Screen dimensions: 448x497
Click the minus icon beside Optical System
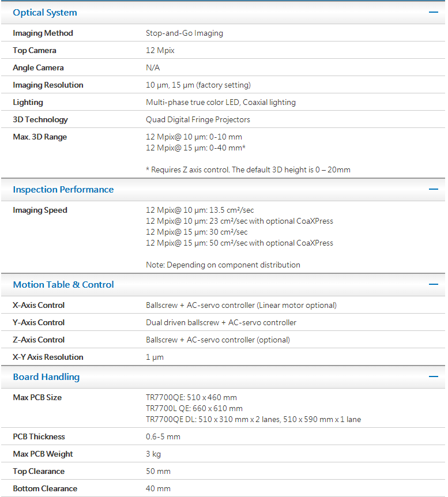coord(434,12)
